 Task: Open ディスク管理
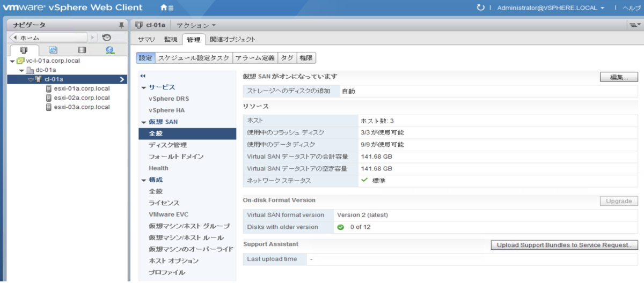[x=168, y=145]
